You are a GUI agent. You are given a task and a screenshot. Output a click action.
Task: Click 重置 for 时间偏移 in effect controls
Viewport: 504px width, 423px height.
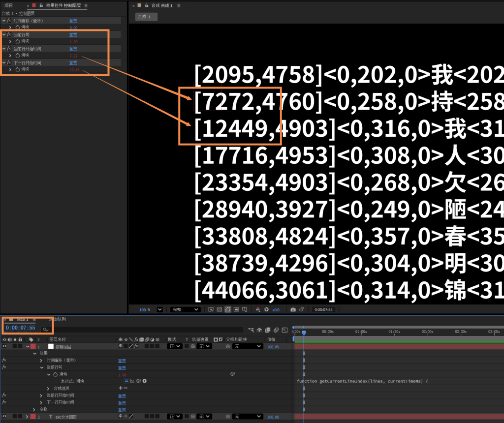[73, 21]
